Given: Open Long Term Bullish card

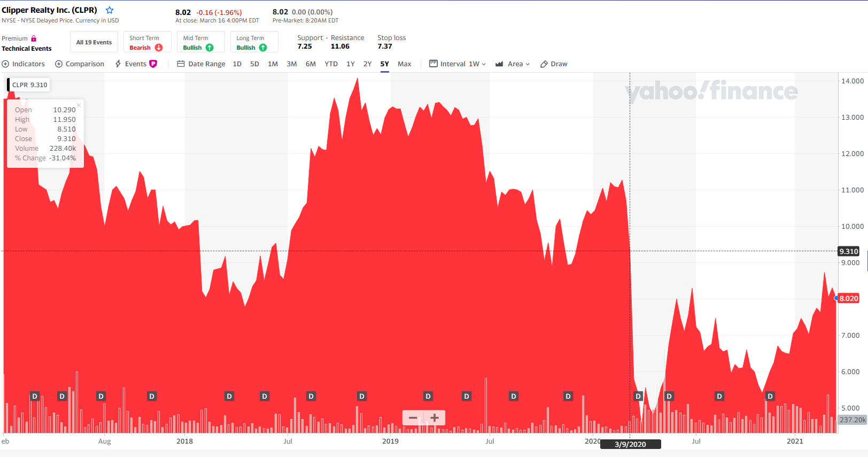Looking at the screenshot, I should (254, 42).
